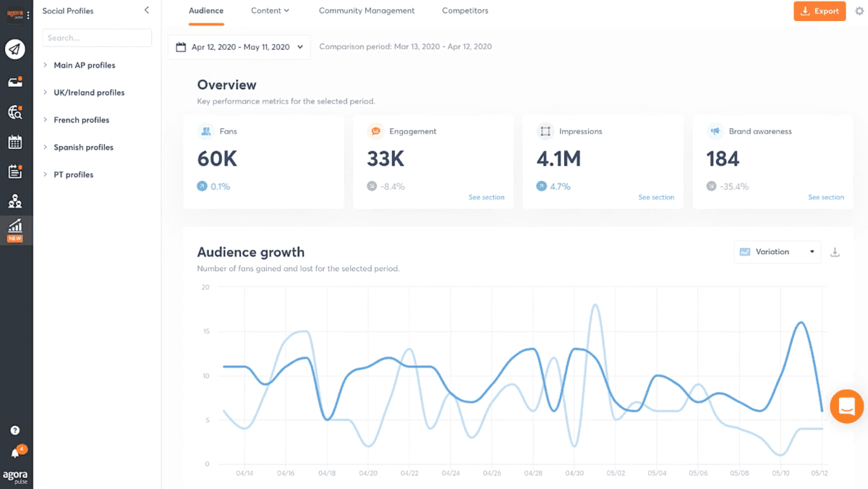The width and height of the screenshot is (868, 489).
Task: Click the team users icon in sidebar
Action: tap(15, 201)
